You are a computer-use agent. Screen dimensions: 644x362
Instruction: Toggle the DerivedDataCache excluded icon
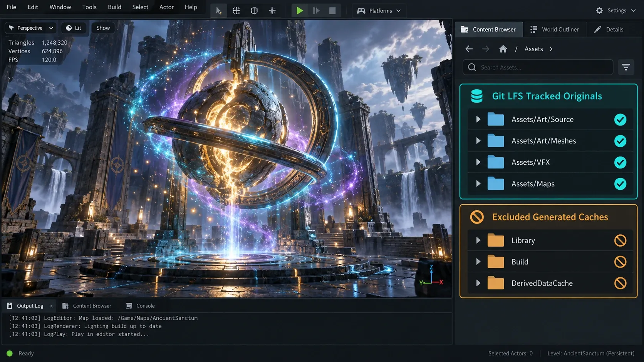pyautogui.click(x=620, y=283)
